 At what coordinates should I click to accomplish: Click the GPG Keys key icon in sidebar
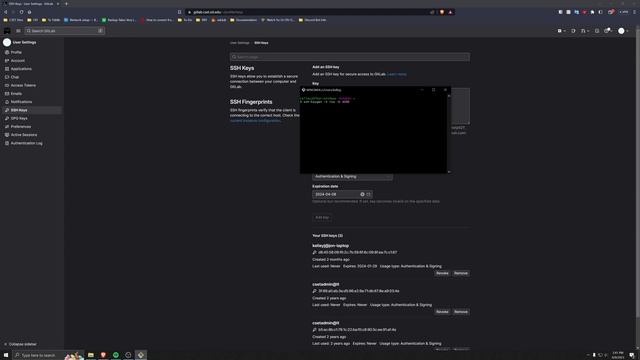pos(7,118)
